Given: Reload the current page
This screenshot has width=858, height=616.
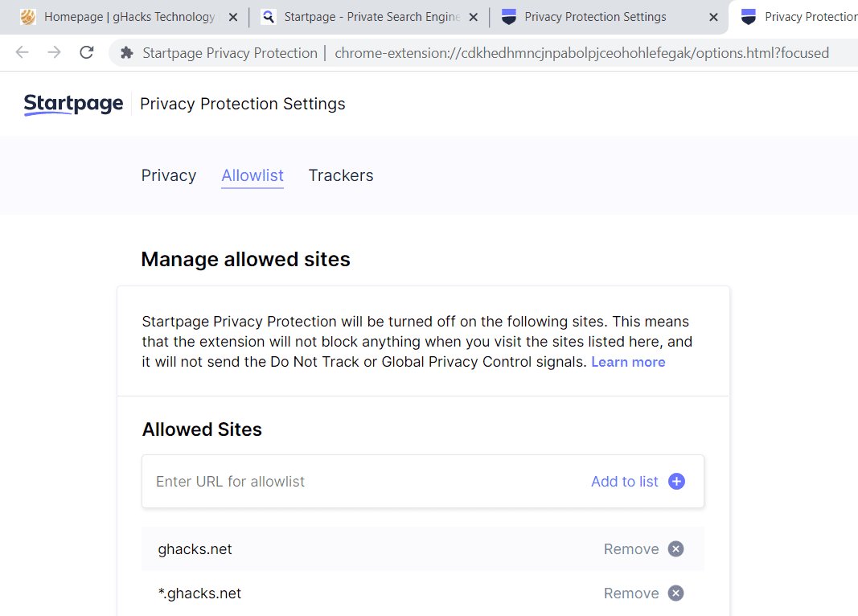Looking at the screenshot, I should [x=87, y=52].
